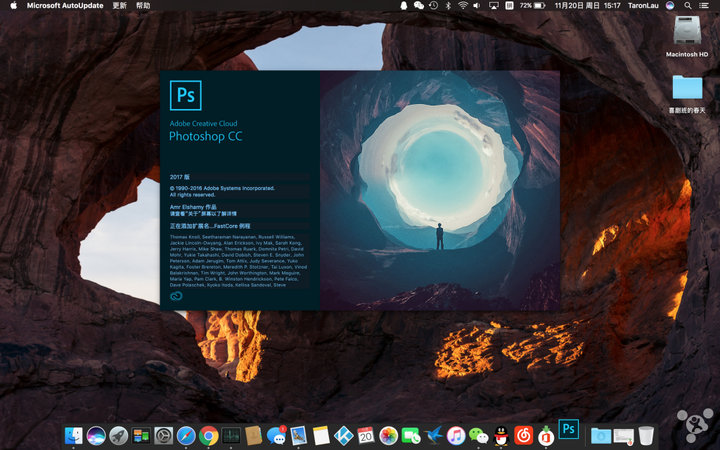Launch Siri from the Dock
Screen dimensions: 720x450
(x=96, y=435)
